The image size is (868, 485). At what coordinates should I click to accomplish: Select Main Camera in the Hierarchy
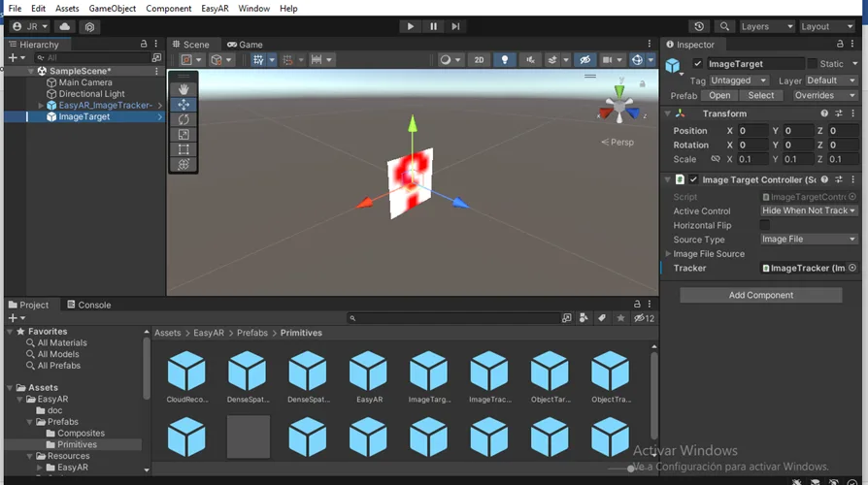tap(85, 82)
